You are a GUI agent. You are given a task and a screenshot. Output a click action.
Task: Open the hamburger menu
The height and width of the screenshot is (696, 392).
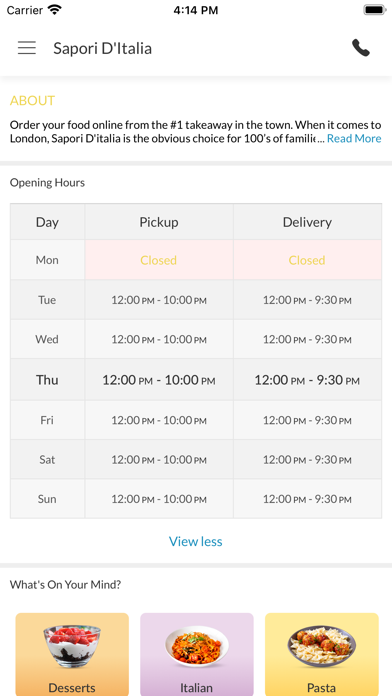27,48
